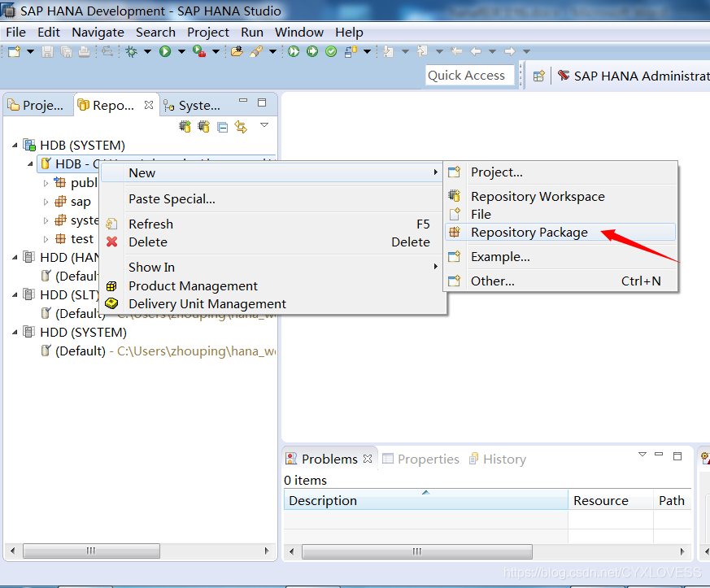Choose Product Management from context menu

272,286
